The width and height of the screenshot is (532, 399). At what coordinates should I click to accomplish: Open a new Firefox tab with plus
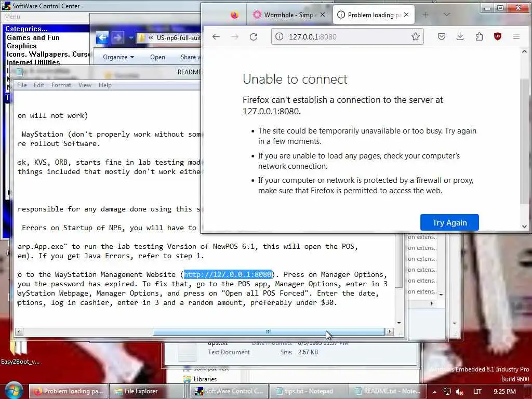pyautogui.click(x=425, y=15)
